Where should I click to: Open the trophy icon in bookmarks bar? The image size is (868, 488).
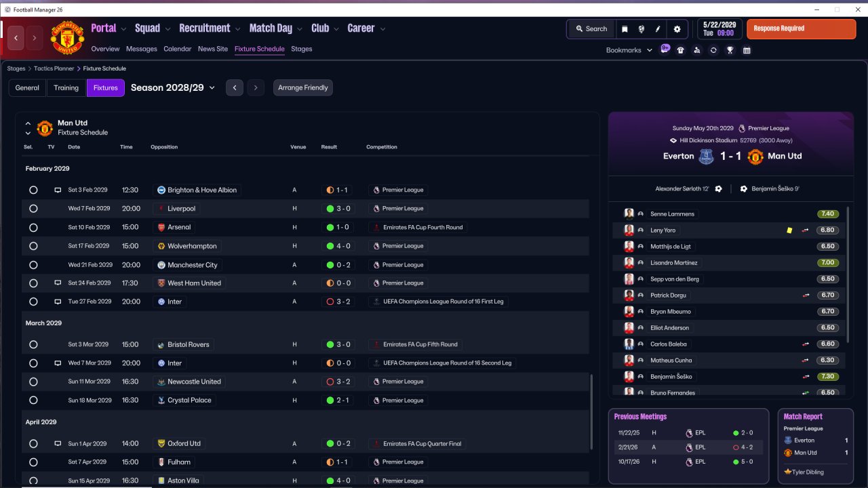730,50
